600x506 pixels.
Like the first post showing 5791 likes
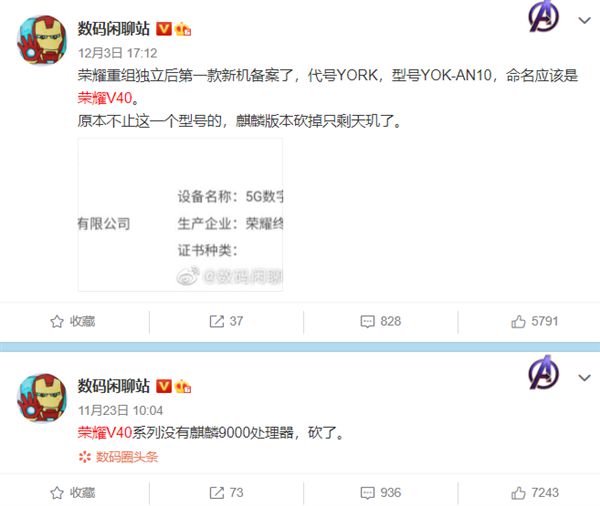pyautogui.click(x=535, y=321)
